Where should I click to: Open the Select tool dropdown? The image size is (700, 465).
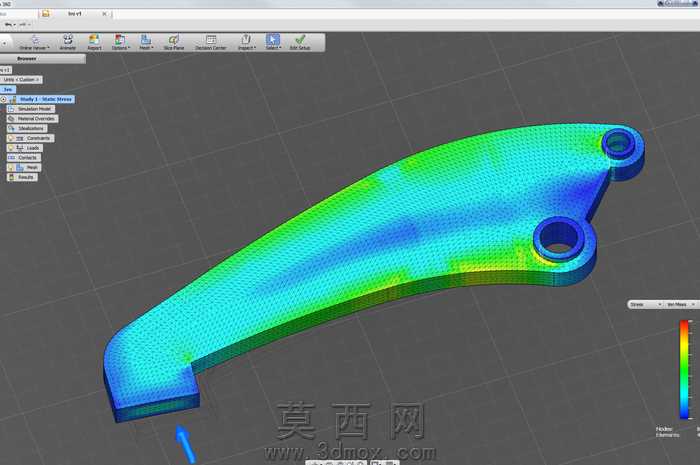click(273, 42)
